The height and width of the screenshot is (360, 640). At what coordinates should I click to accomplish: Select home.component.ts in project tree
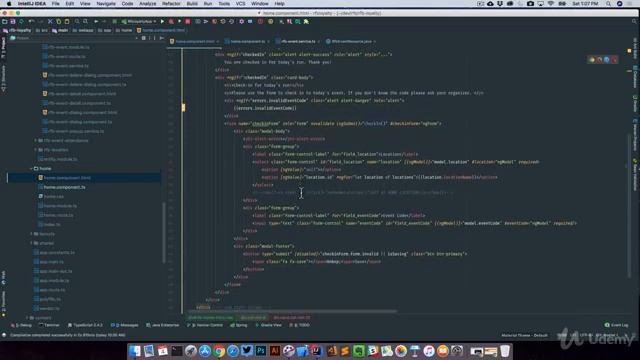point(64,187)
